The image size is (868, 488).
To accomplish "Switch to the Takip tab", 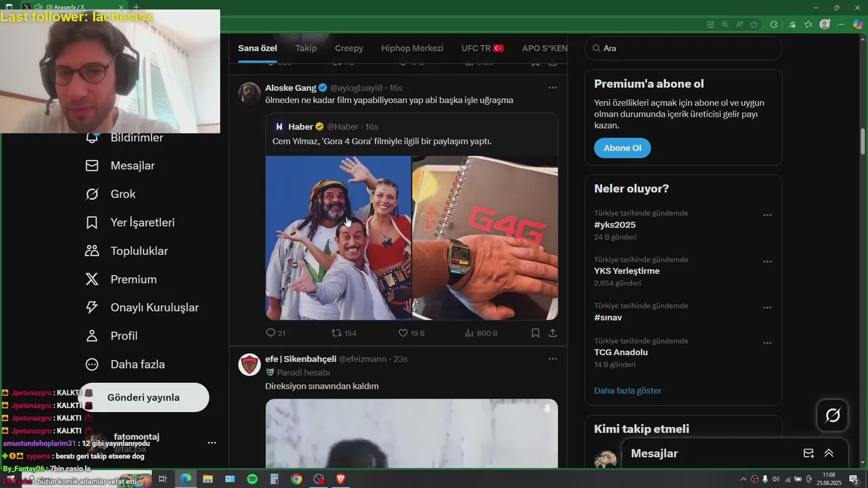I will click(306, 48).
